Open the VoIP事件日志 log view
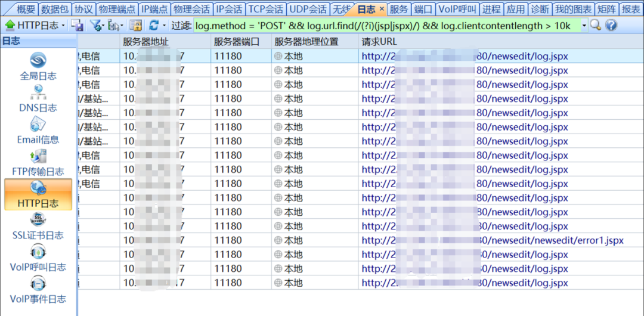 (x=38, y=290)
